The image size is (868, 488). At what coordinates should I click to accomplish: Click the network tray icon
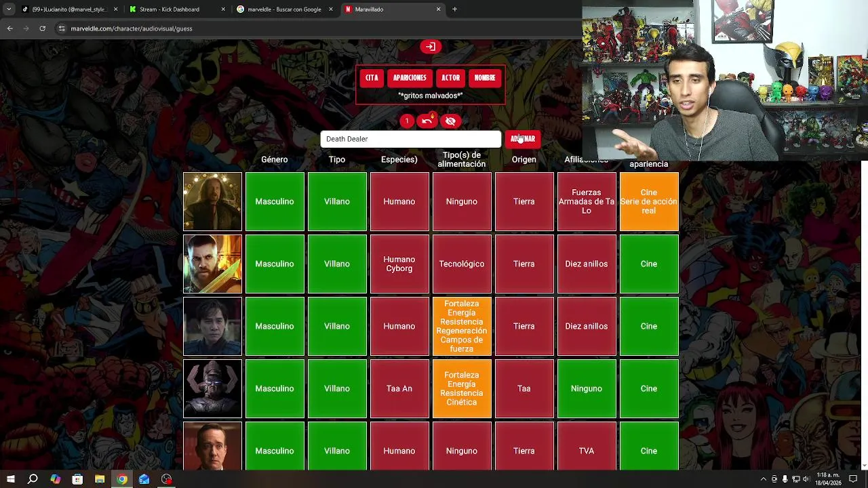797,479
